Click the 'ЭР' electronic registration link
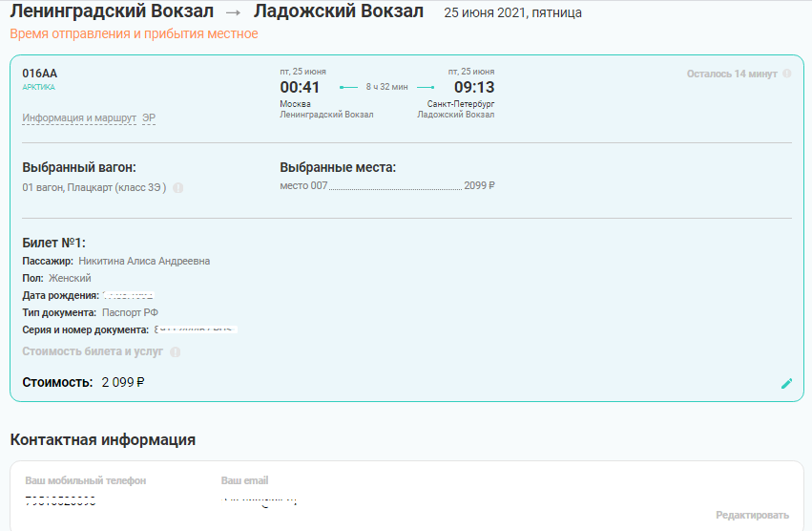Viewport: 812px width, 531px height. click(149, 118)
